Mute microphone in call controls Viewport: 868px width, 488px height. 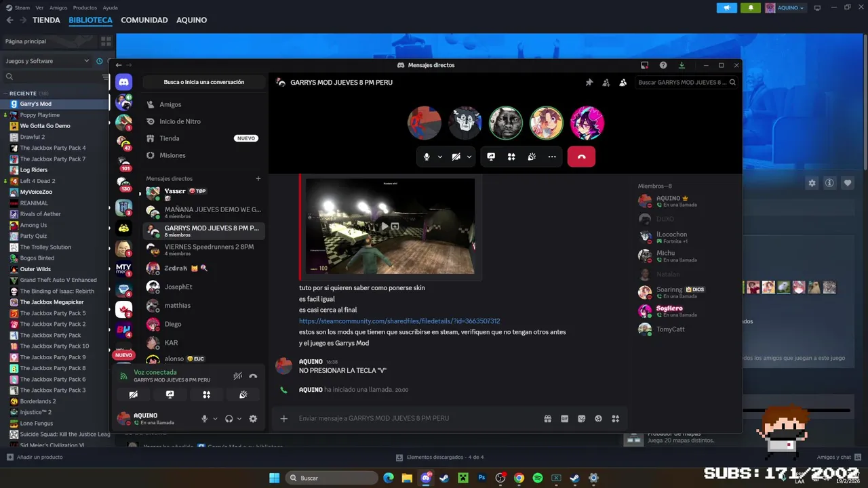pos(427,157)
